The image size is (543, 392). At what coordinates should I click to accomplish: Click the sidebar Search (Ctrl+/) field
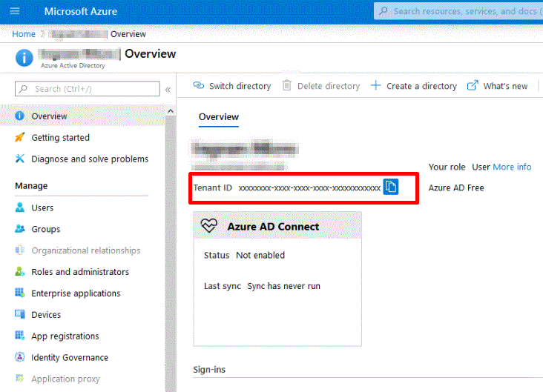tap(88, 89)
